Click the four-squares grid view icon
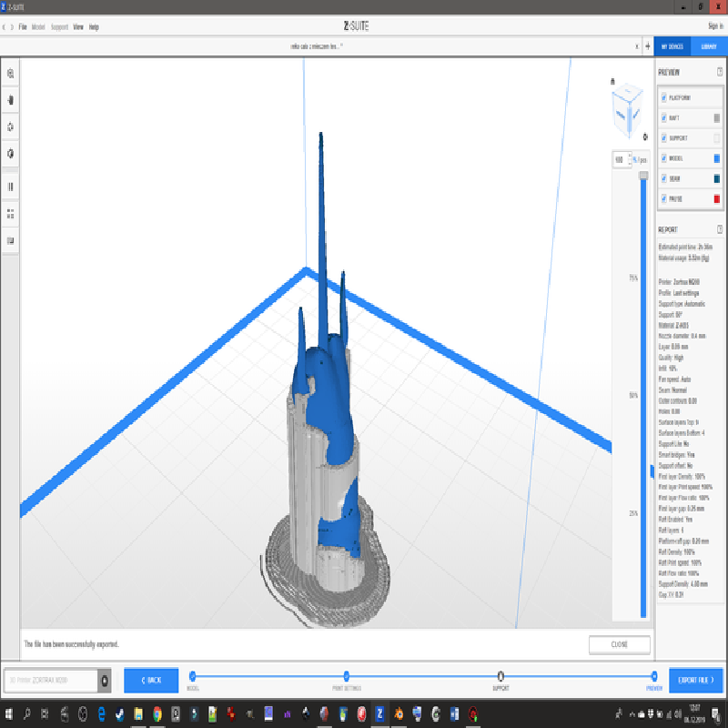The image size is (728, 728). [x=10, y=214]
